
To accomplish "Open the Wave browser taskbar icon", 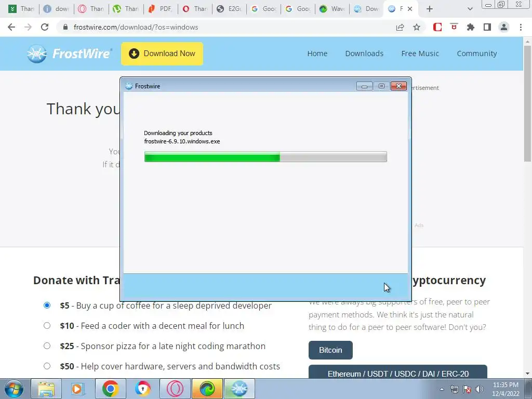I will tap(207, 389).
